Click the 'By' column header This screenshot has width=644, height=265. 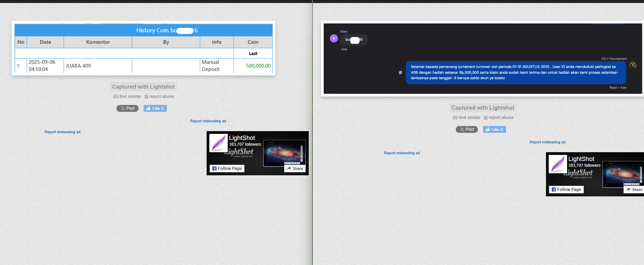pyautogui.click(x=166, y=42)
